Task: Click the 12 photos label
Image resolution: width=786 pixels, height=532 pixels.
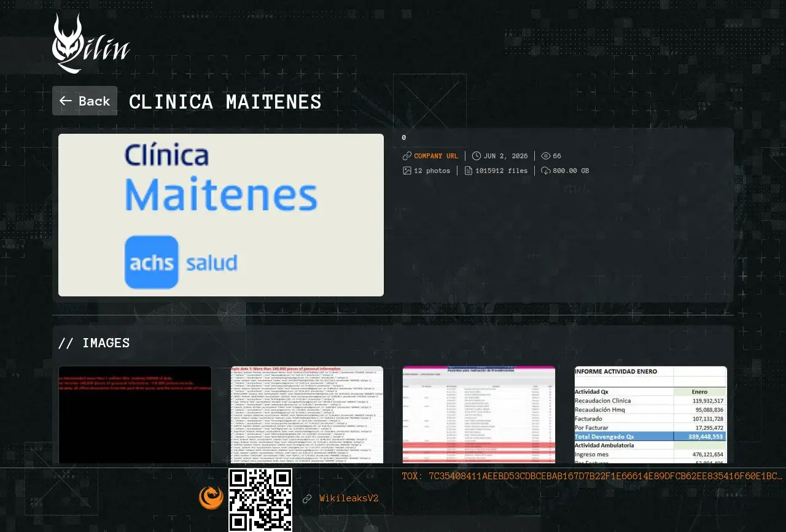Action: [x=432, y=171]
